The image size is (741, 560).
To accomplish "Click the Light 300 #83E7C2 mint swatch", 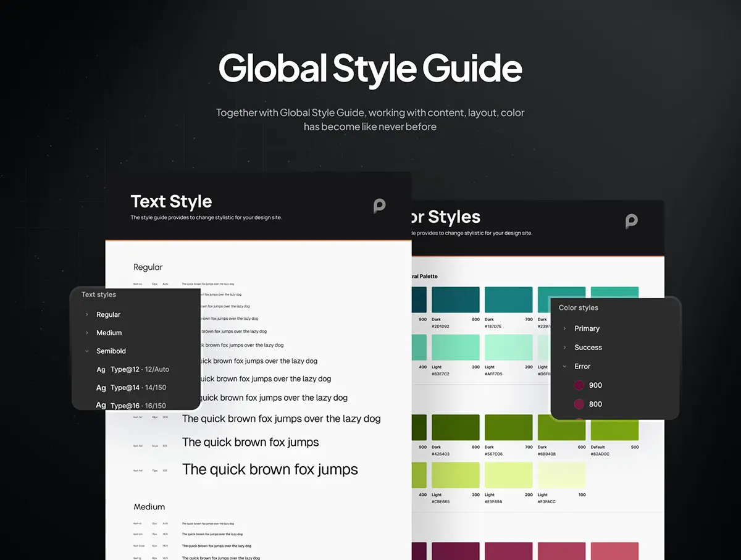I will [x=456, y=348].
